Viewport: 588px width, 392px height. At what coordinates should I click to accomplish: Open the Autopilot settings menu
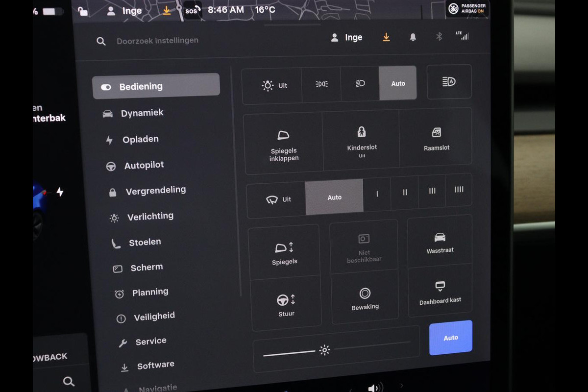pos(144,166)
